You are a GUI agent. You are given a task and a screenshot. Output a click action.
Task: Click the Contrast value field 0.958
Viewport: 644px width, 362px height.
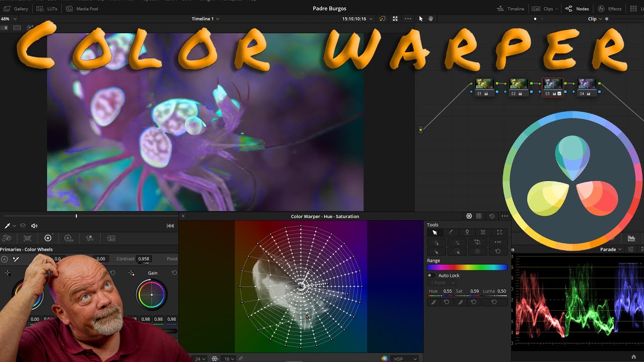pos(143,259)
